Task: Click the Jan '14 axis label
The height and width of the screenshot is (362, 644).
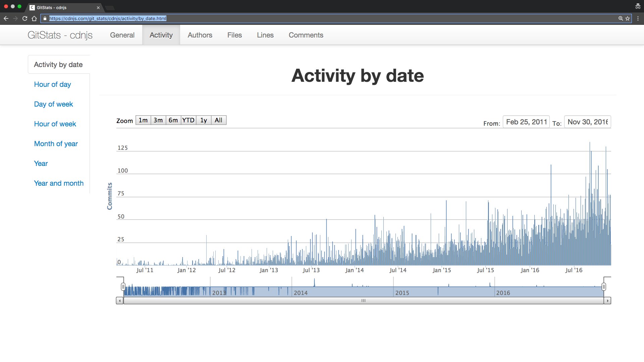Action: (x=355, y=270)
